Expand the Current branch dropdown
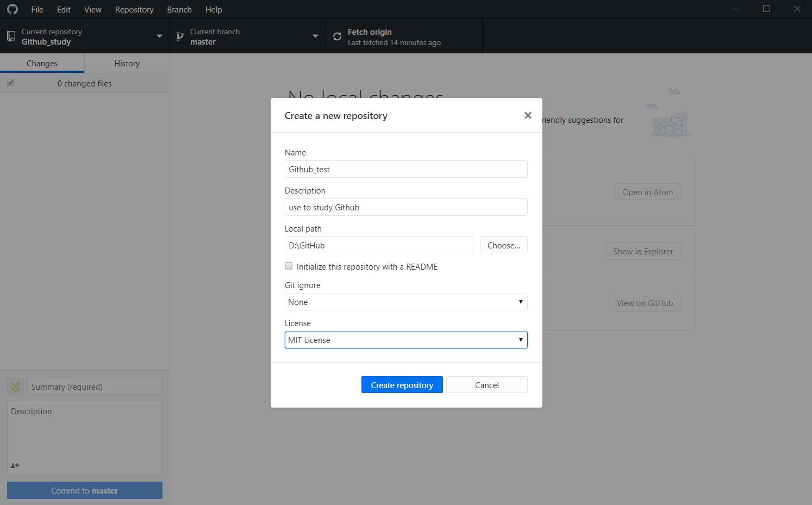Image resolution: width=812 pixels, height=505 pixels. tap(315, 36)
